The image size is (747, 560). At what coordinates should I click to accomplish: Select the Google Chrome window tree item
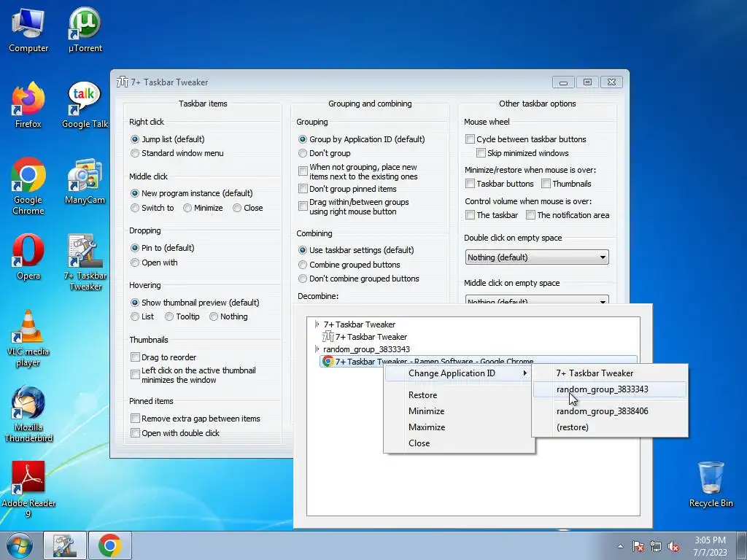[x=479, y=362]
